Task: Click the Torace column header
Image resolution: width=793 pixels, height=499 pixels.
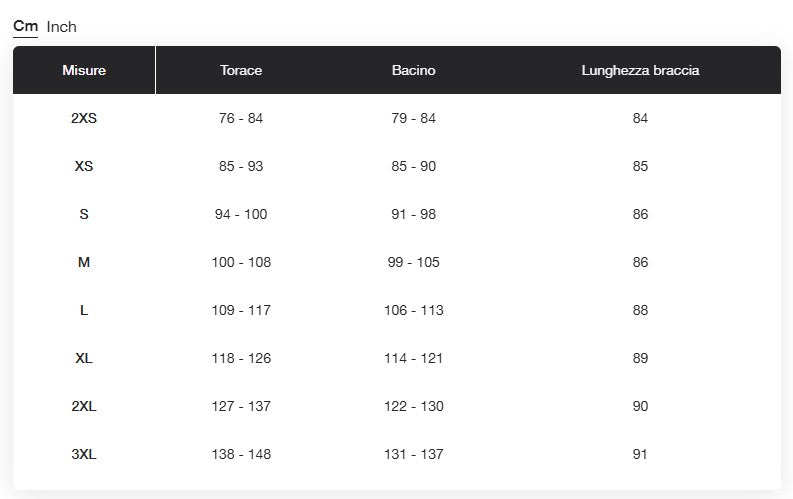Action: (x=241, y=70)
